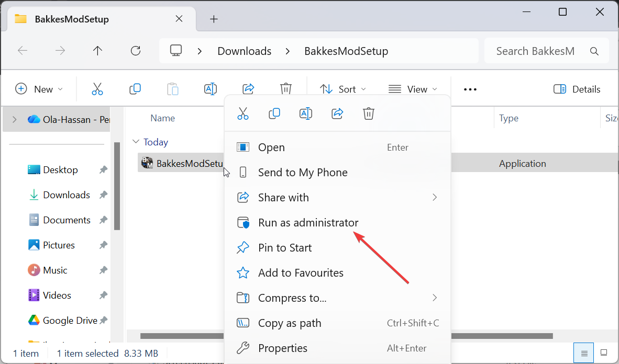Open Music in the sidebar
The width and height of the screenshot is (619, 364).
55,270
